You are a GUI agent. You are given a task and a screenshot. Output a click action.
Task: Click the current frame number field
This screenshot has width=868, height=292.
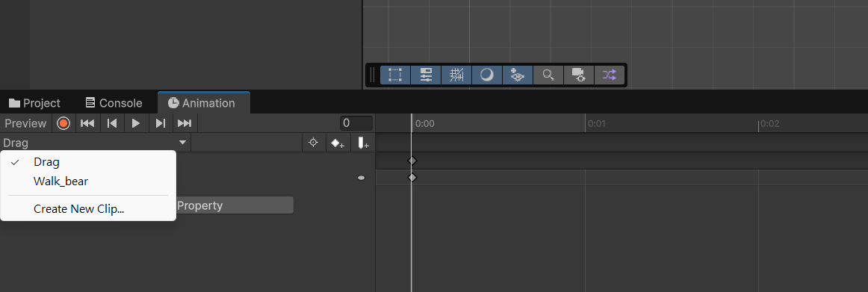tap(356, 123)
